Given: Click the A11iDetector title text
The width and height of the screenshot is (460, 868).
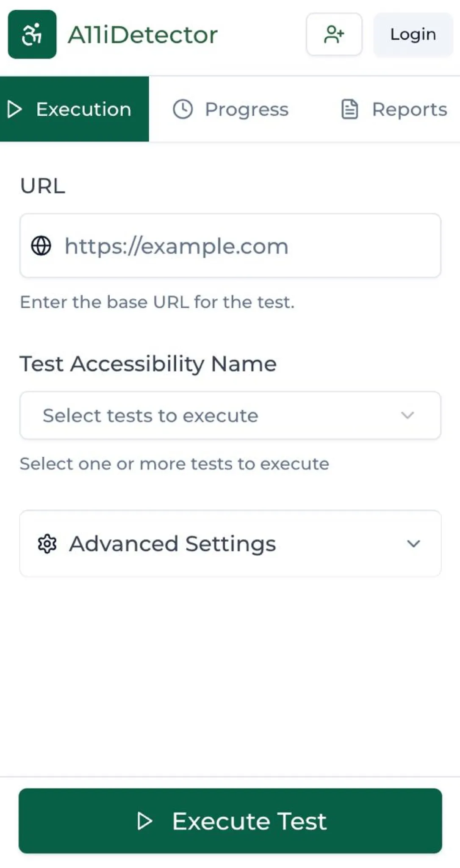Looking at the screenshot, I should pos(143,35).
